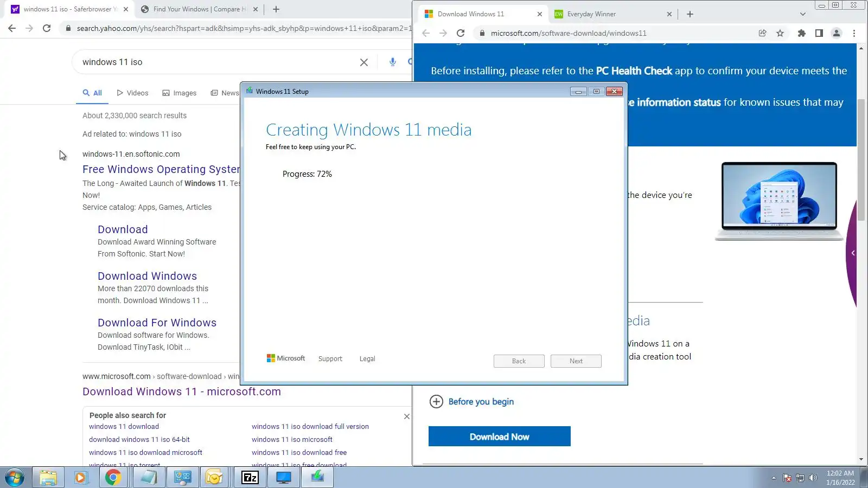Go back in the Microsoft download browser window
The width and height of the screenshot is (868, 488).
tap(426, 33)
